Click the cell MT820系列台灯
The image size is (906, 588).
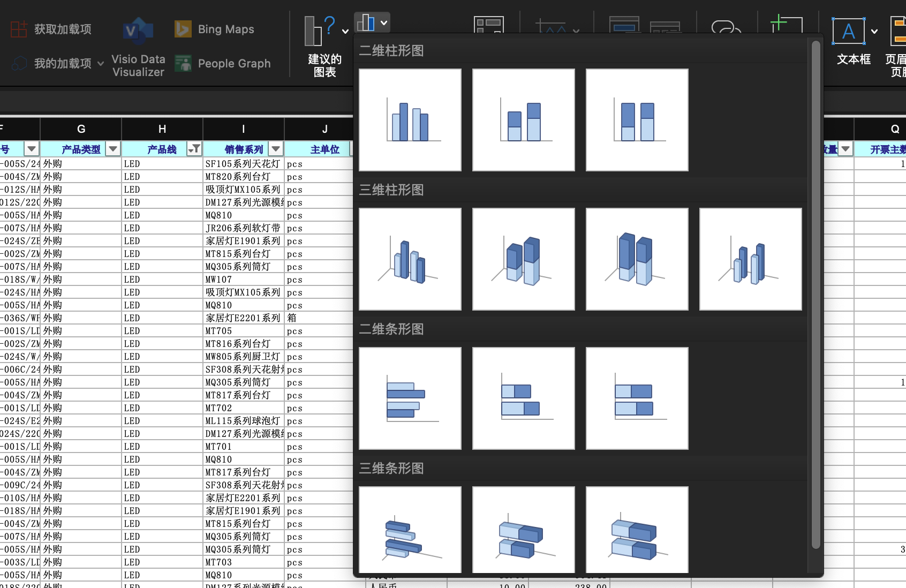coord(244,177)
